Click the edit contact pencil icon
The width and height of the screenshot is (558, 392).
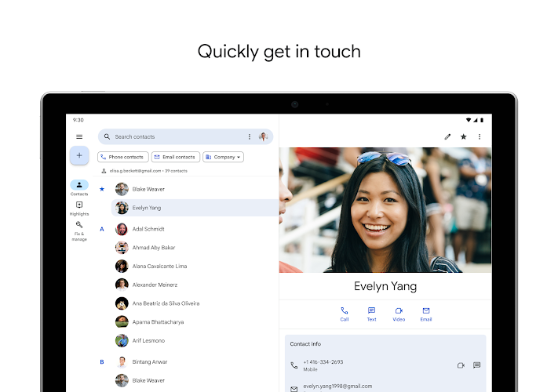[447, 136]
